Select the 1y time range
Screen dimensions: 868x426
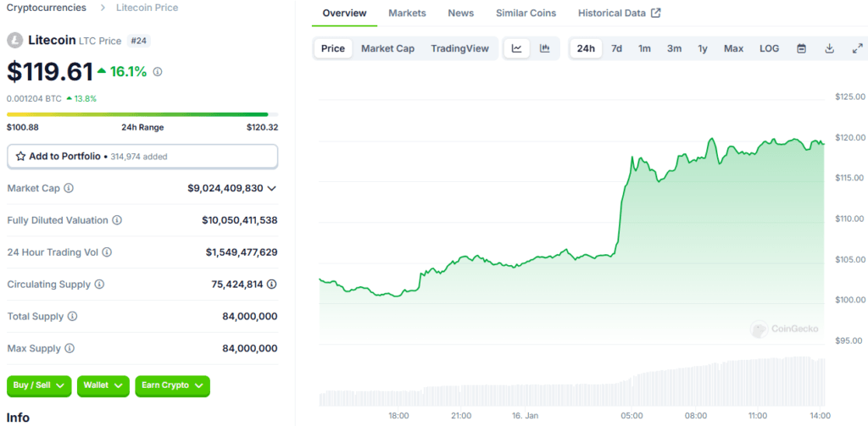(703, 48)
